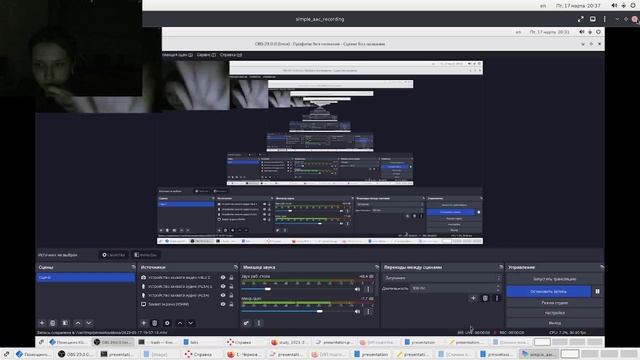
Task: Move the source up in the Sources toolbar
Action: tap(180, 323)
